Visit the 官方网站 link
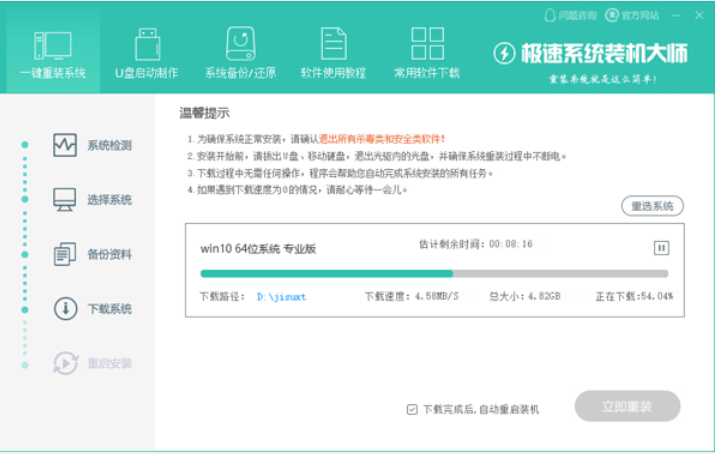The width and height of the screenshot is (715, 454). pos(640,15)
